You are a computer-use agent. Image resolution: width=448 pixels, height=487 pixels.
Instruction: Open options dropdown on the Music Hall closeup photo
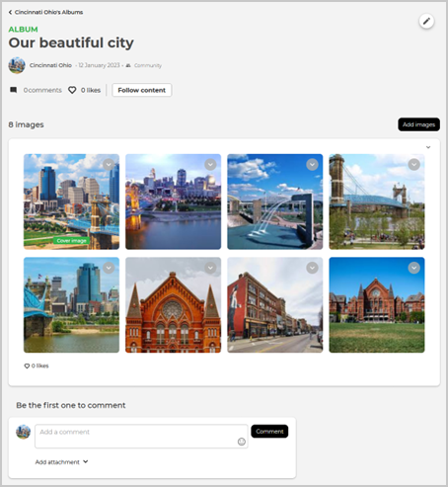click(210, 268)
